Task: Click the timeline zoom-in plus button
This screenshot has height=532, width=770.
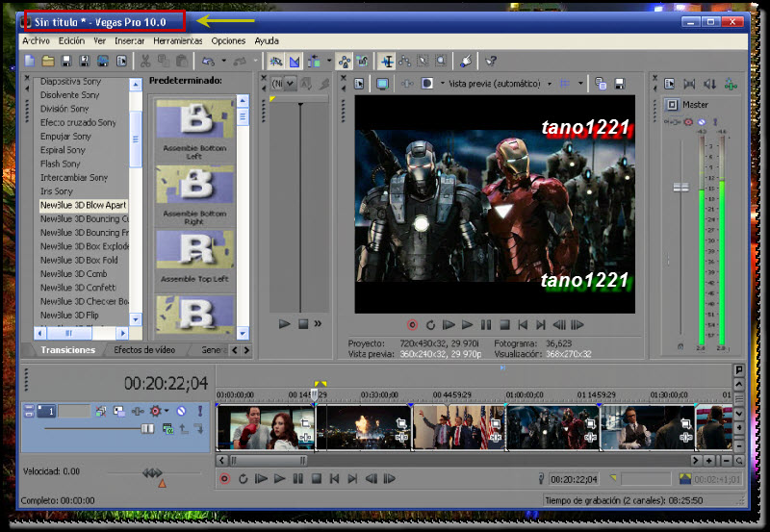Action: pos(708,461)
